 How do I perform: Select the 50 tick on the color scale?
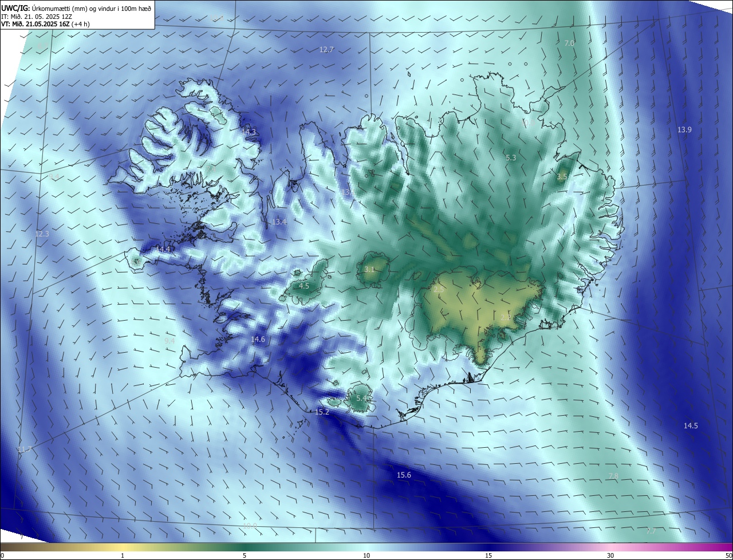(728, 555)
